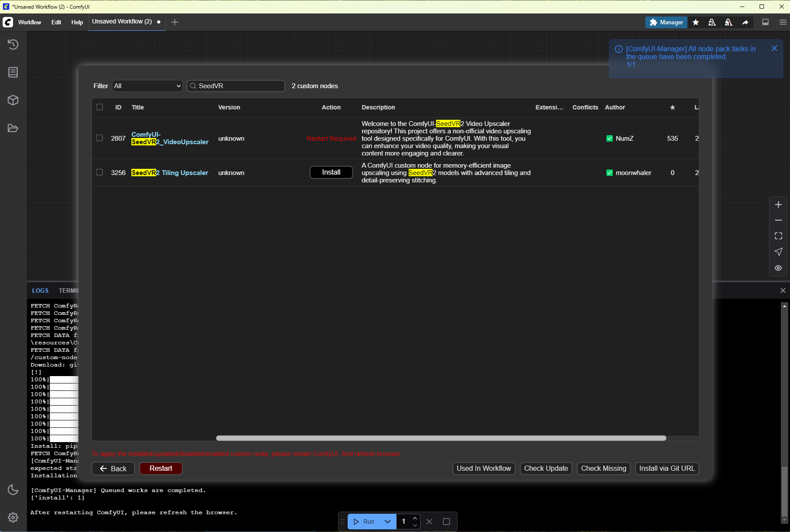The image size is (790, 532).
Task: Expand the Run button options chevron
Action: click(x=388, y=522)
